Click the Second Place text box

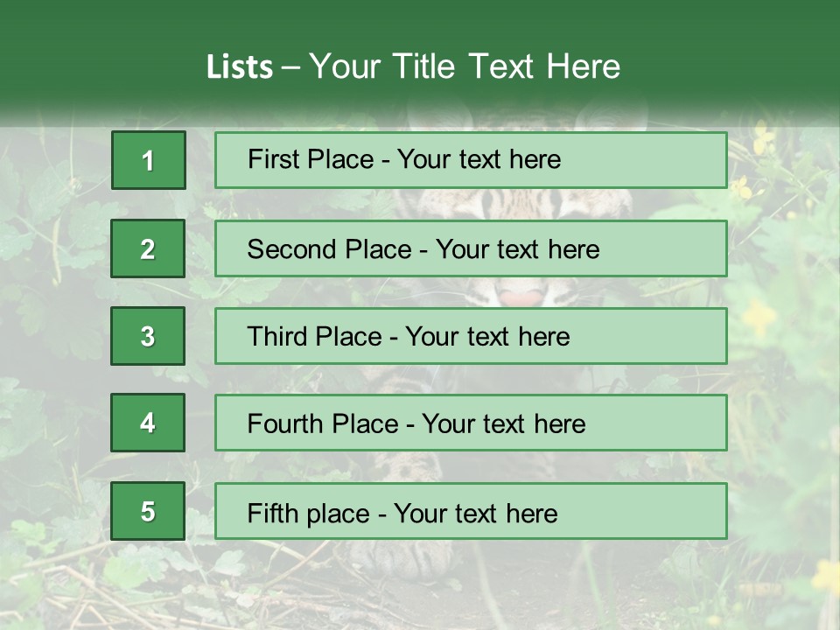coord(471,248)
